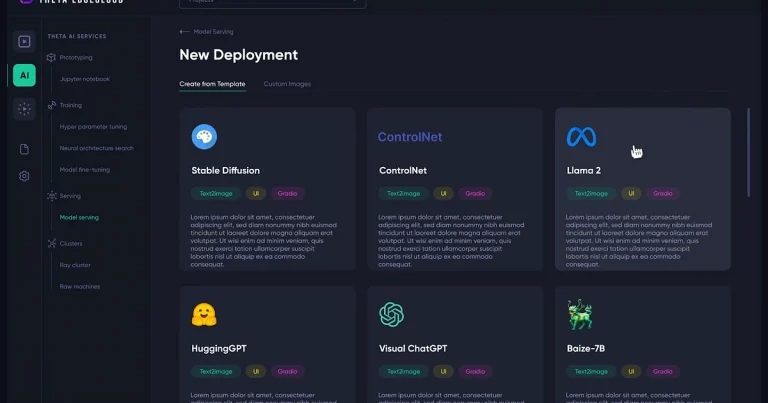Click the Serving section label
Image resolution: width=768 pixels, height=403 pixels.
(70, 196)
